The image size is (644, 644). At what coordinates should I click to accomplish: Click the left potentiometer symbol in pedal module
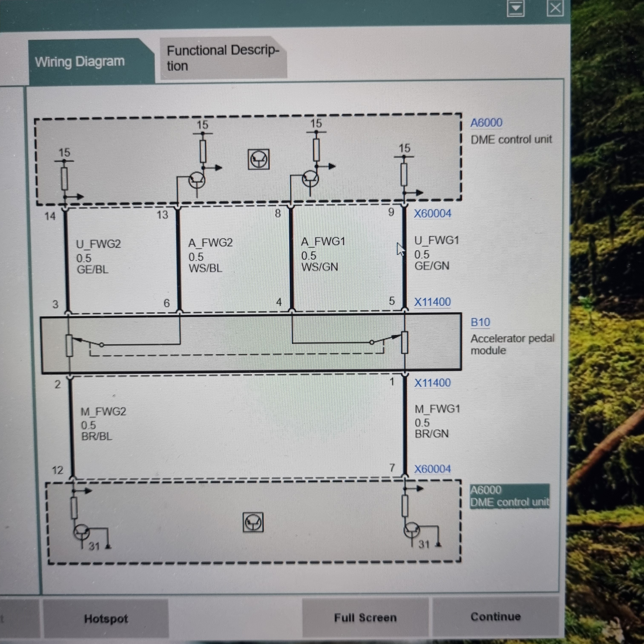(x=69, y=345)
